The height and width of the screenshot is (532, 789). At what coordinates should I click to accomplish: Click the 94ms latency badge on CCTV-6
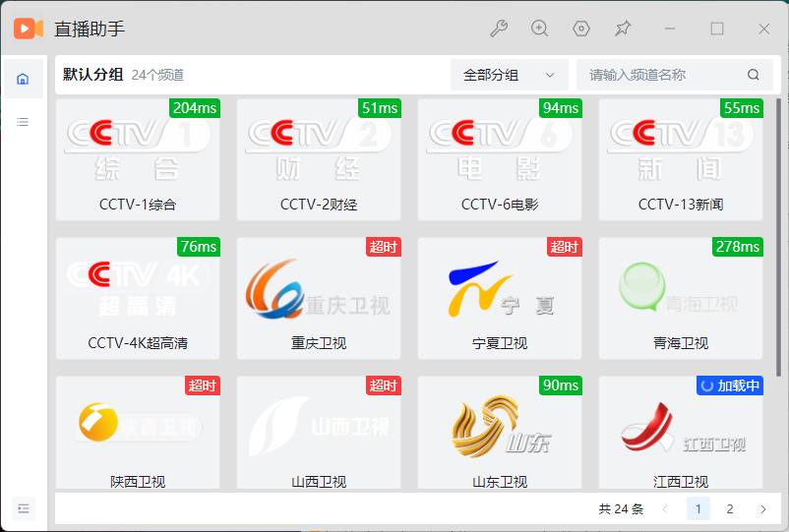click(x=561, y=108)
